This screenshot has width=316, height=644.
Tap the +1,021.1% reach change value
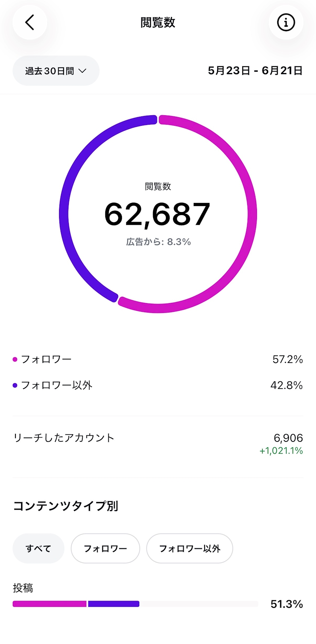click(x=281, y=450)
